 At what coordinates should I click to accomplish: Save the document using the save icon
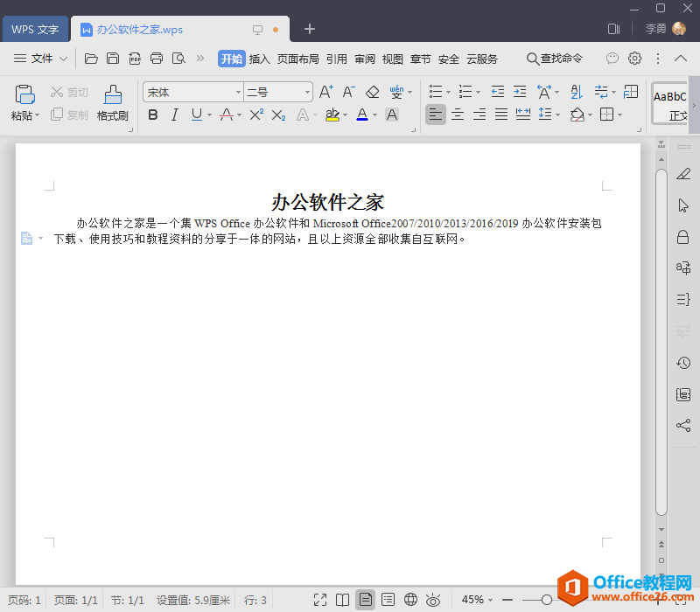[x=113, y=59]
